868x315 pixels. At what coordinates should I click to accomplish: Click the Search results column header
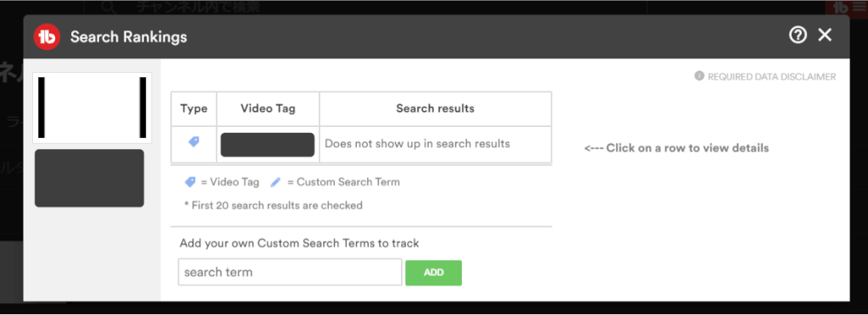click(435, 108)
